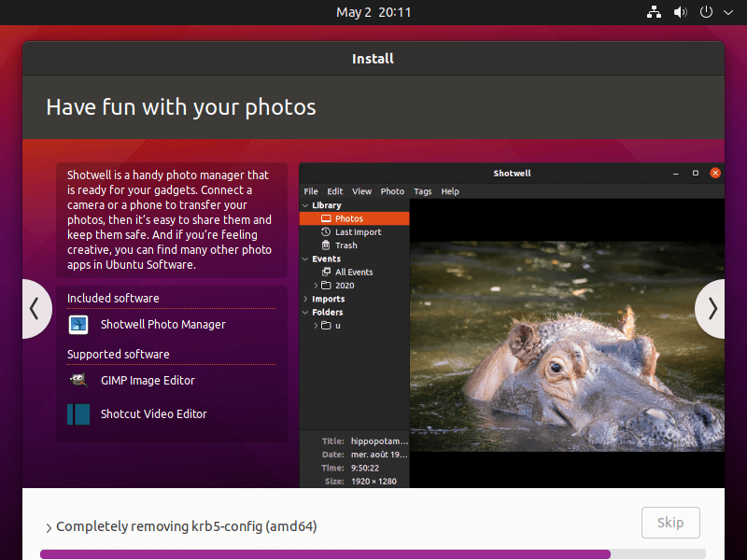Go to the previous slide with left arrow
This screenshot has height=560, width=747.
[35, 309]
